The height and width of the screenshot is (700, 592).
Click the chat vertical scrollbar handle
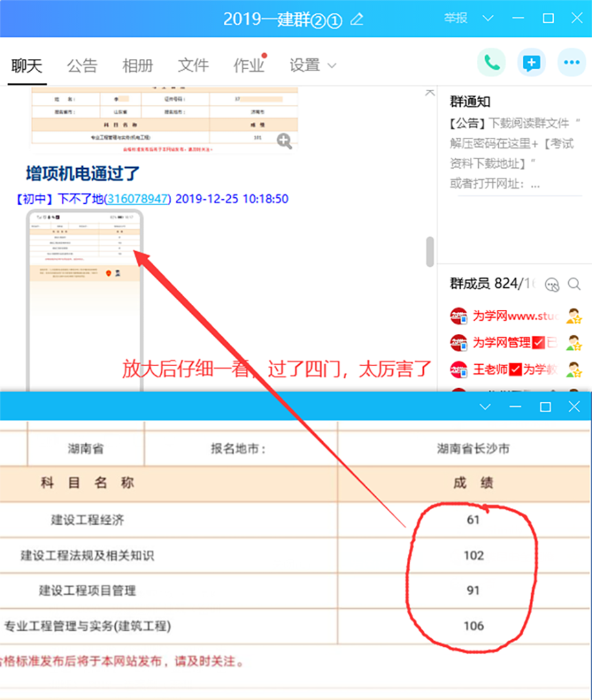click(x=430, y=252)
